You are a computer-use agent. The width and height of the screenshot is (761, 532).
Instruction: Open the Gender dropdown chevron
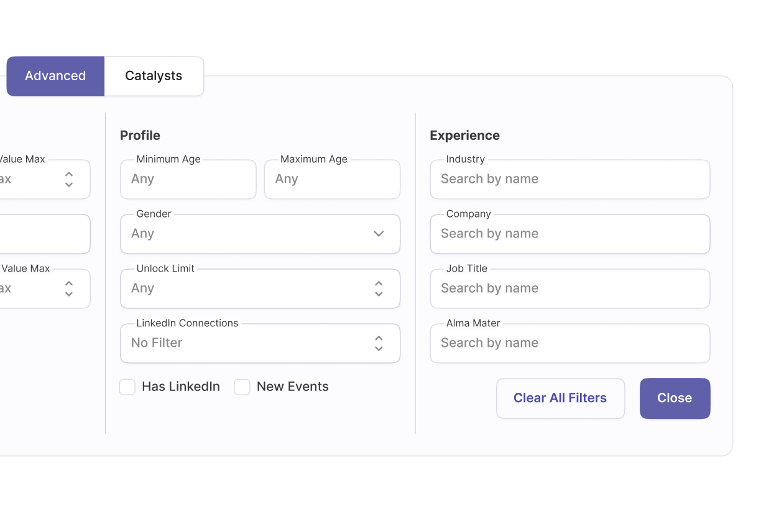(379, 234)
